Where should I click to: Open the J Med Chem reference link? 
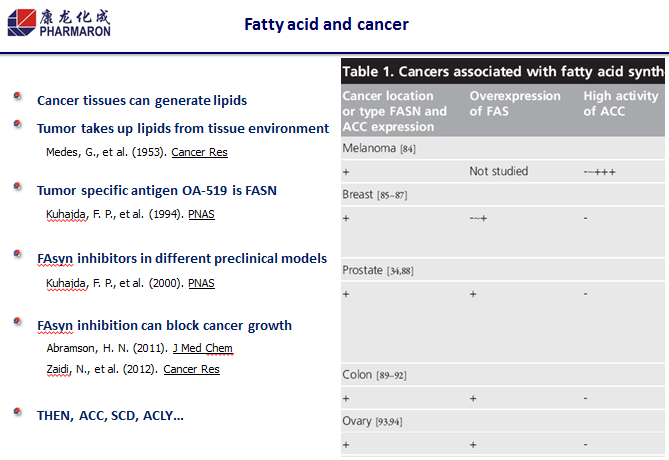(204, 348)
